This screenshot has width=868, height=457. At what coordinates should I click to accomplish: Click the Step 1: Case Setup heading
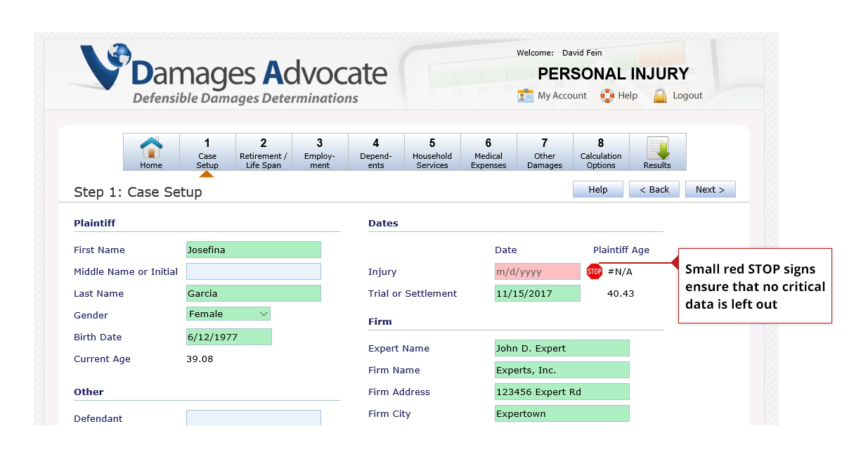tap(138, 192)
